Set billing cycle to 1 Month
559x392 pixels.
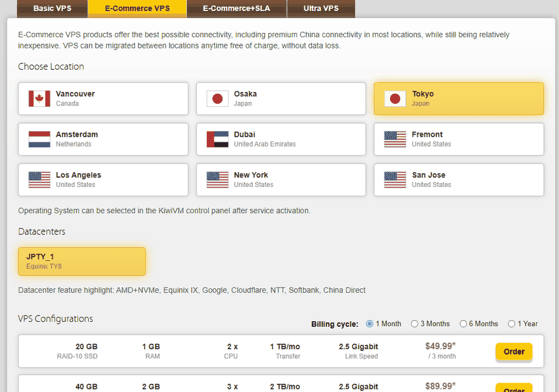(370, 324)
